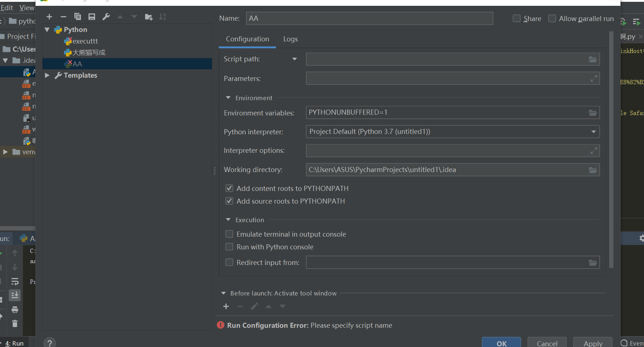This screenshot has height=347, width=644.
Task: Uncheck Add content roots to PYTHONPATH
Action: [229, 188]
